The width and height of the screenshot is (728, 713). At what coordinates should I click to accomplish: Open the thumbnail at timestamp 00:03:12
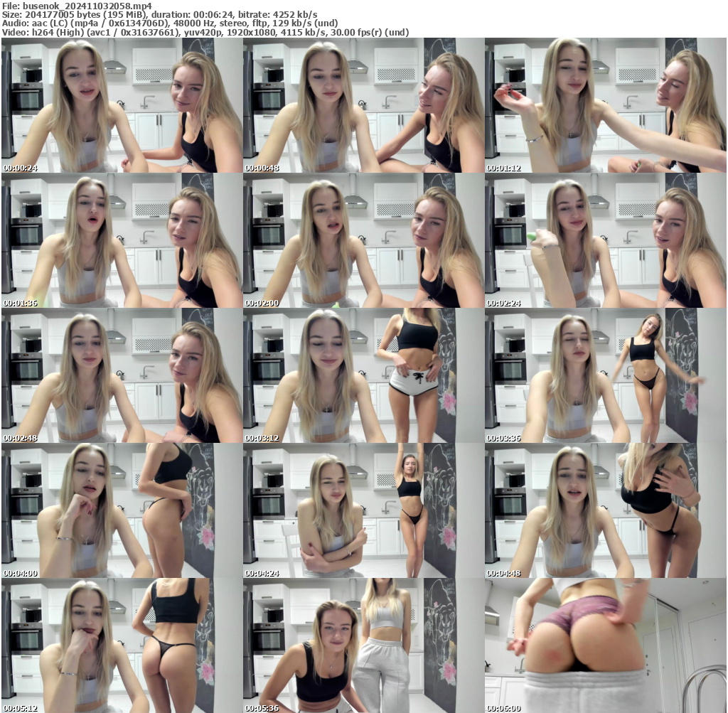pos(363,375)
